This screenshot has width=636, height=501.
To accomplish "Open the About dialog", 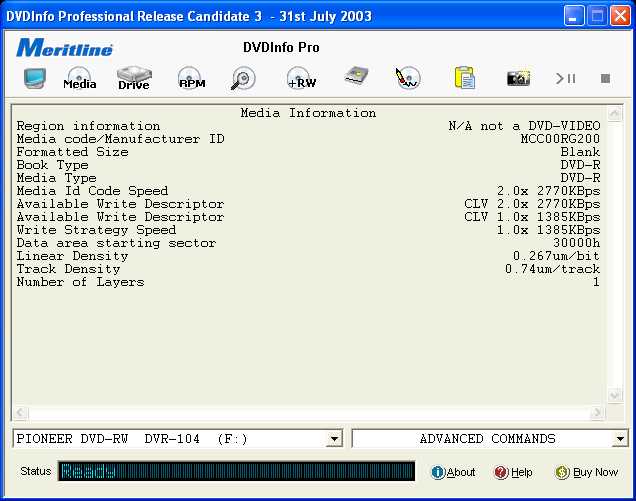I will point(453,472).
